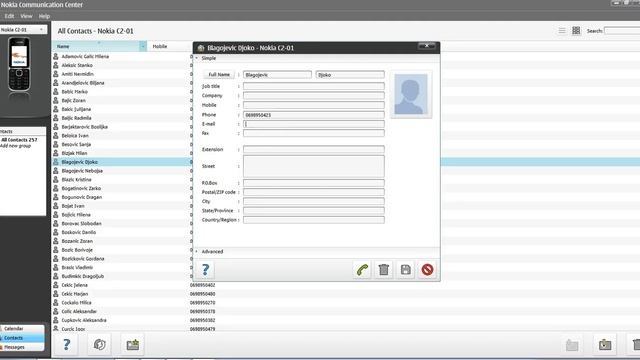Click contact icon beside Cekic Jelena
This screenshot has height=360, width=640.
(56, 285)
